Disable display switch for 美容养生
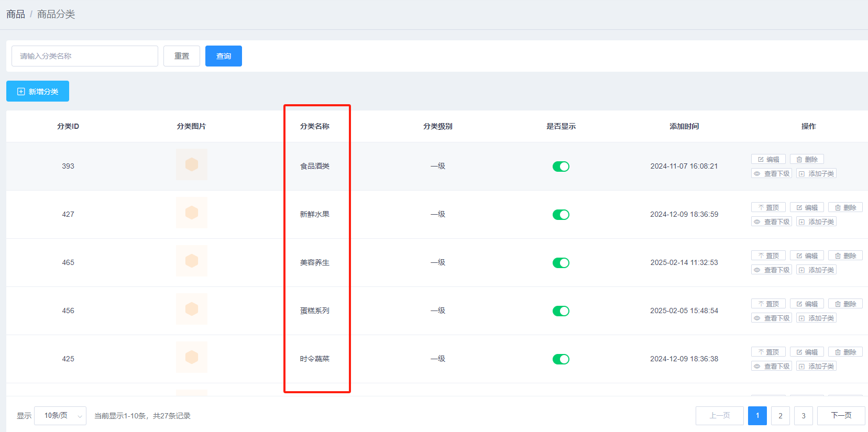Viewport: 868px width, 432px height. pos(561,263)
